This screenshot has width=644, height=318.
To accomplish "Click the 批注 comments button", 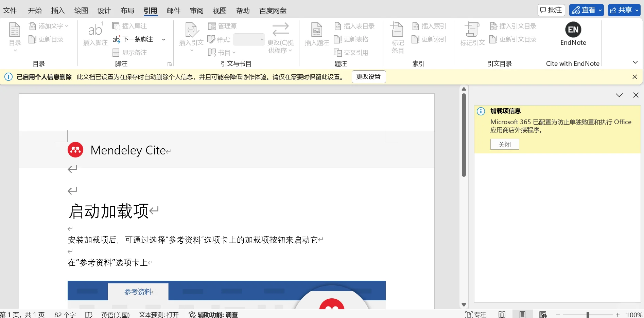I will [x=551, y=10].
